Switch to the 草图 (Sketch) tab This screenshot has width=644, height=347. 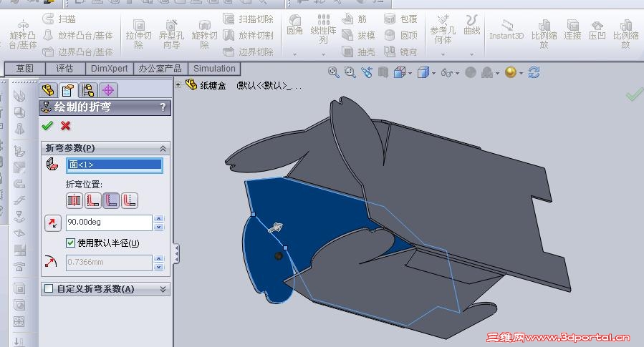tap(24, 69)
